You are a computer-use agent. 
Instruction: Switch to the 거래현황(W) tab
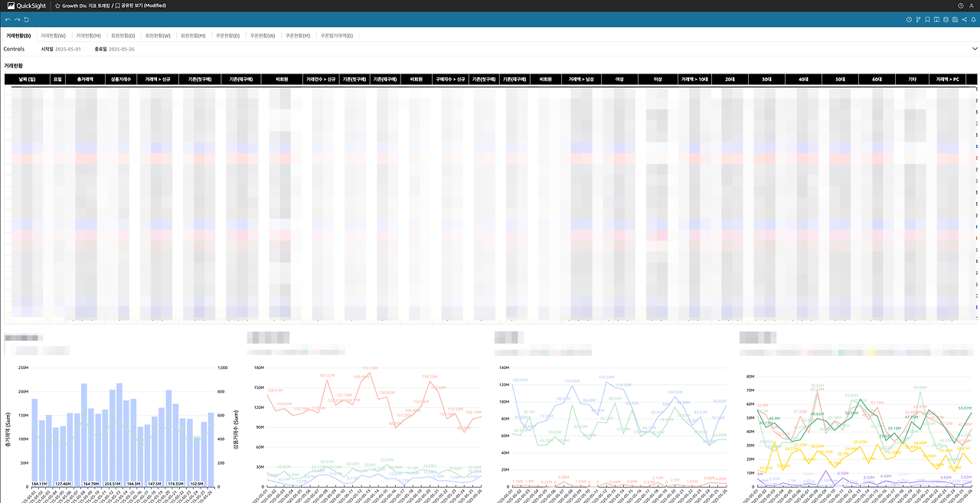tap(53, 35)
